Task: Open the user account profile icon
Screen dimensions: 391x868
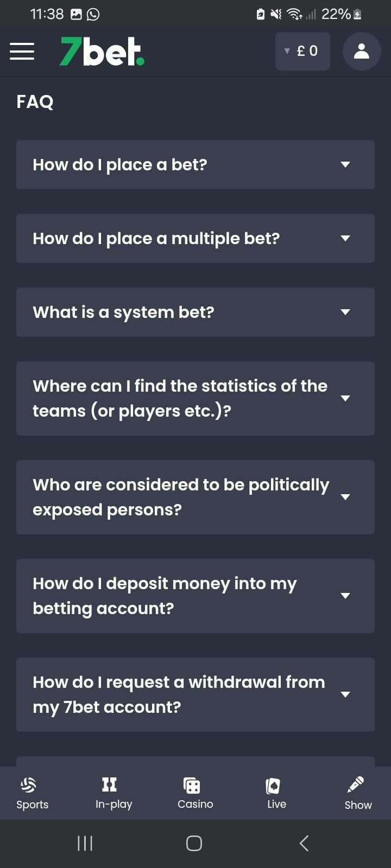Action: [361, 51]
